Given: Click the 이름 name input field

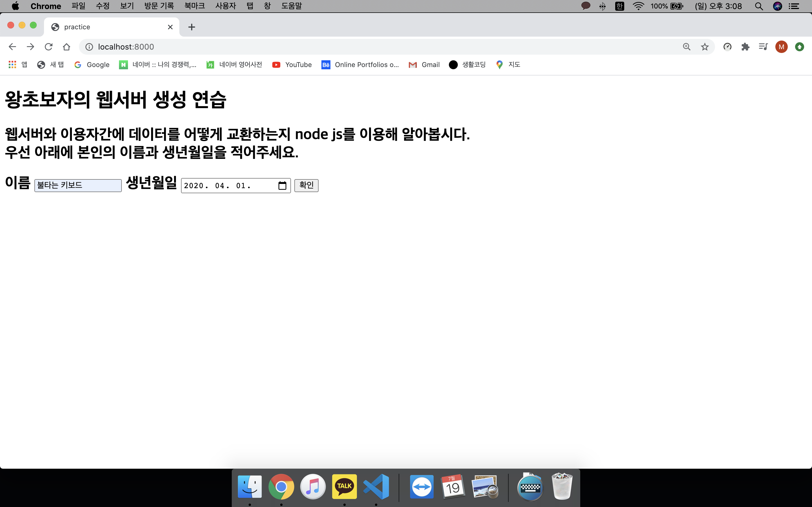Looking at the screenshot, I should click(78, 185).
